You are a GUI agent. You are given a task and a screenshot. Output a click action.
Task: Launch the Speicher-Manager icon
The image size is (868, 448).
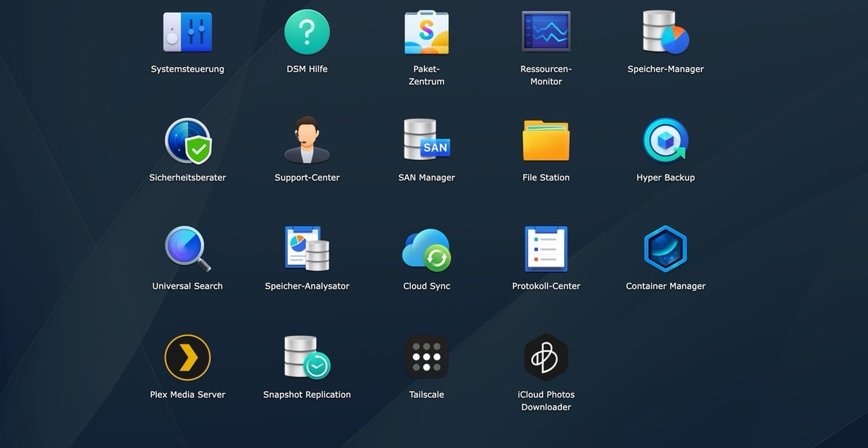pos(665,33)
